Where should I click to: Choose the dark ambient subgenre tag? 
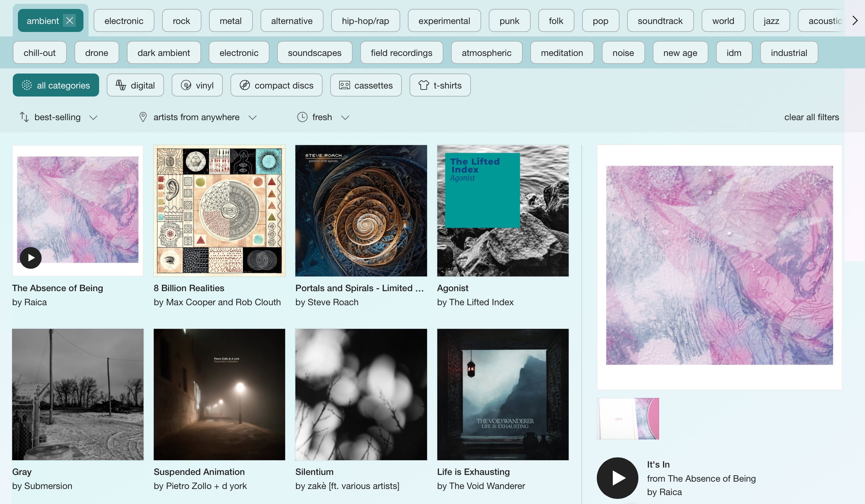click(x=163, y=53)
